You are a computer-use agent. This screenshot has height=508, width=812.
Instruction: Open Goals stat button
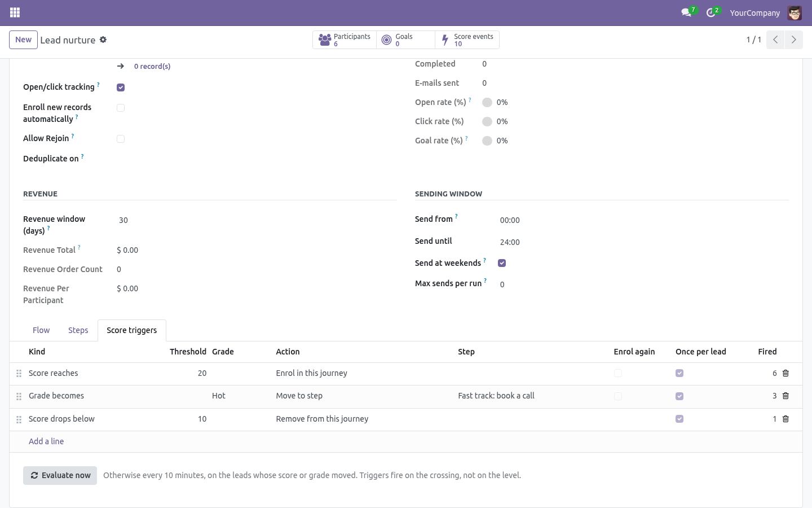405,40
